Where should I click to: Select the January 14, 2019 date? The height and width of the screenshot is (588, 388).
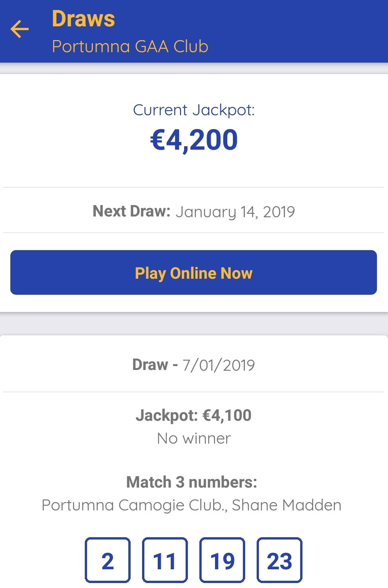click(235, 212)
